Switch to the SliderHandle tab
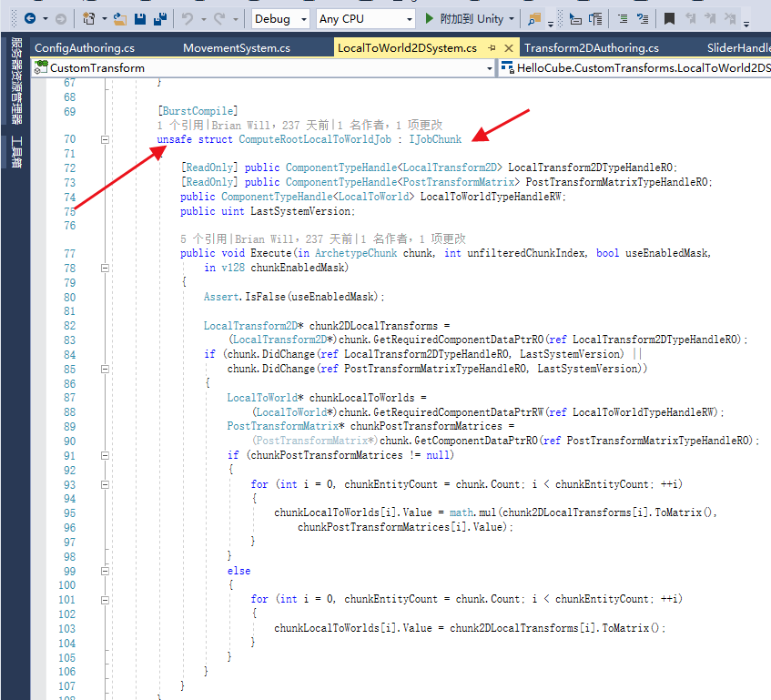The image size is (771, 700). [738, 47]
